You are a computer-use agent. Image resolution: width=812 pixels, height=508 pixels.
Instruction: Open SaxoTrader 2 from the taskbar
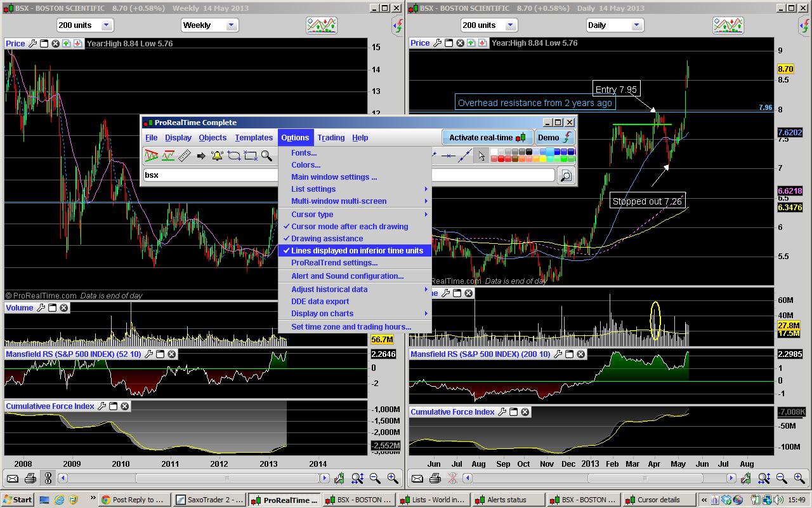pos(209,500)
